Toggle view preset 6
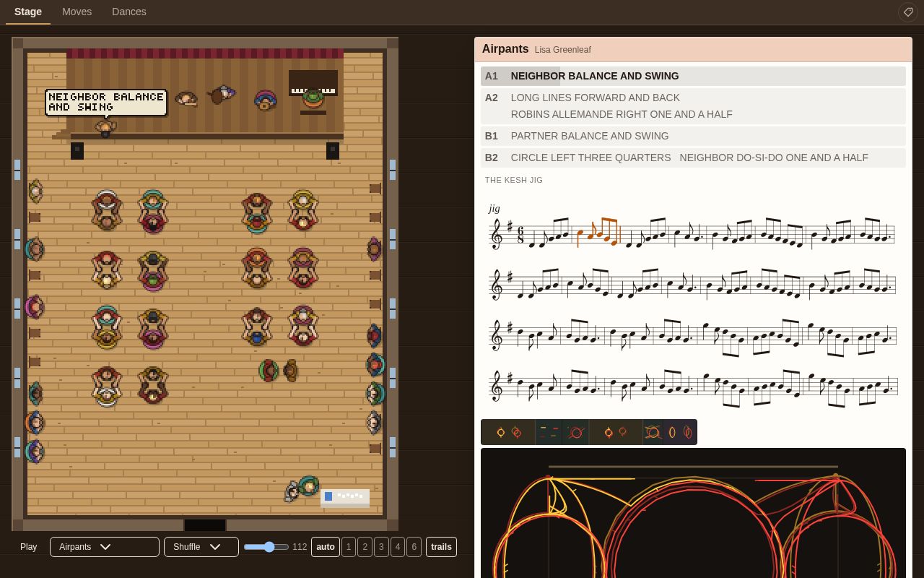This screenshot has height=578, width=924. [414, 547]
